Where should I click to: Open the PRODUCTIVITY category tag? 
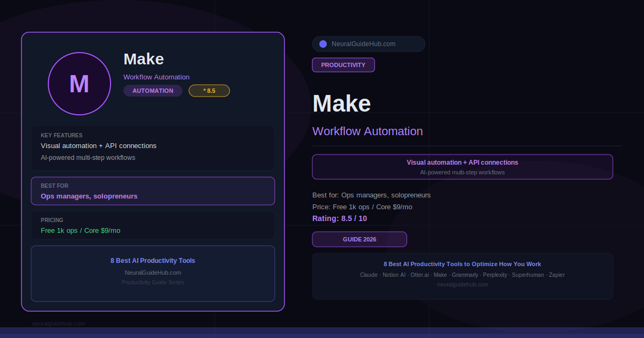(x=343, y=65)
